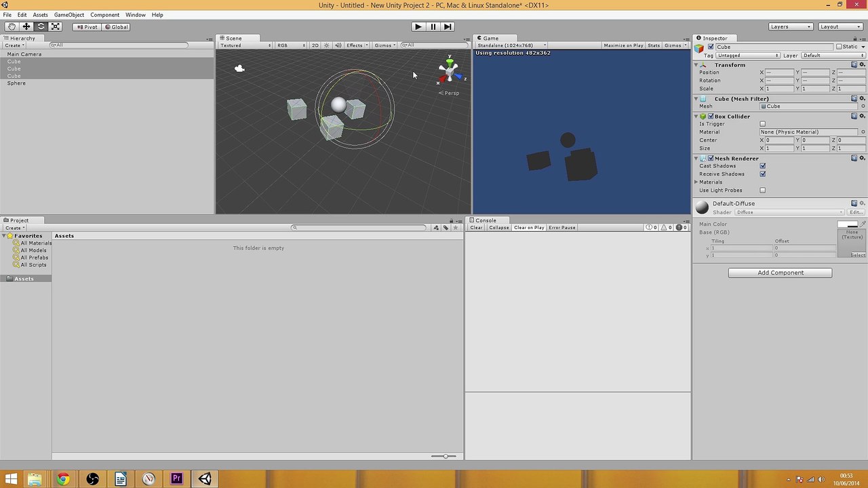Open Box Collider gear settings icon

(862, 116)
